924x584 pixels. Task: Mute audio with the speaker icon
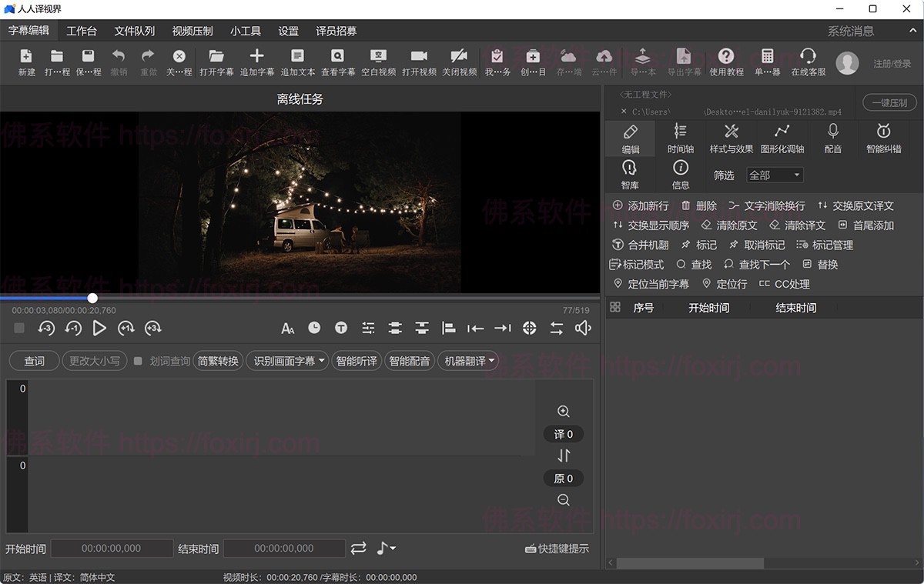pyautogui.click(x=583, y=328)
